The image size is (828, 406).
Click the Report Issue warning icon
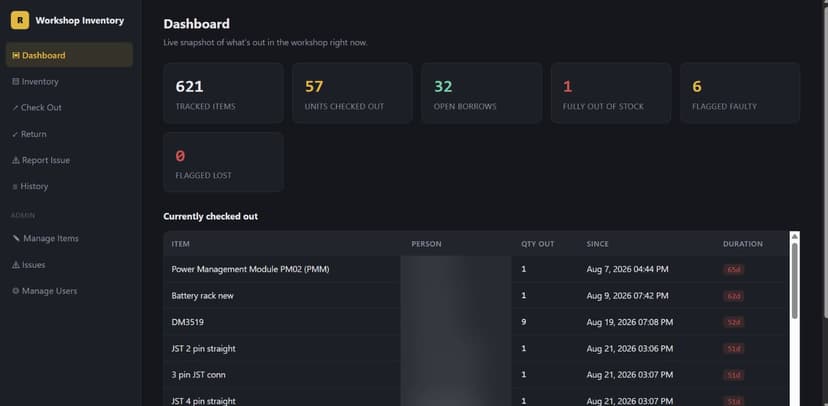pos(16,160)
